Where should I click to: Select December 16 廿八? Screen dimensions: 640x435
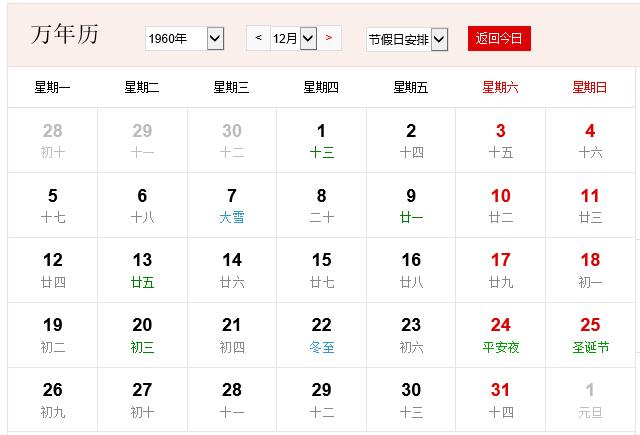(411, 270)
